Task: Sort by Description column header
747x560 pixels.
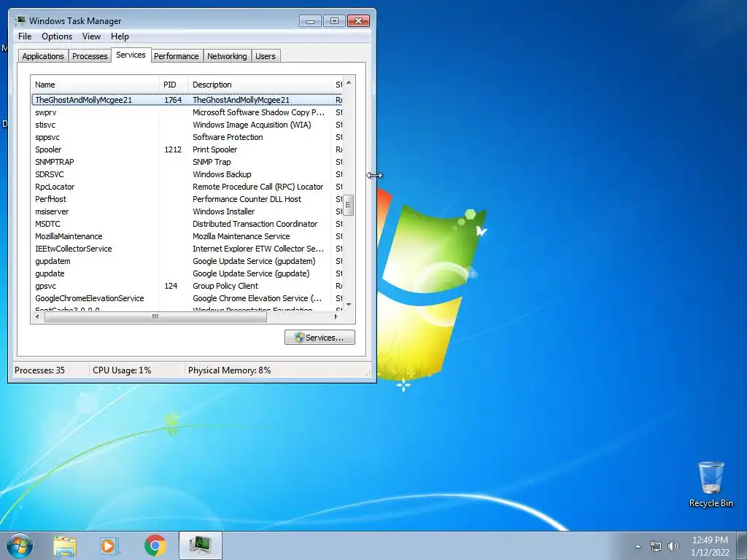Action: (260, 85)
